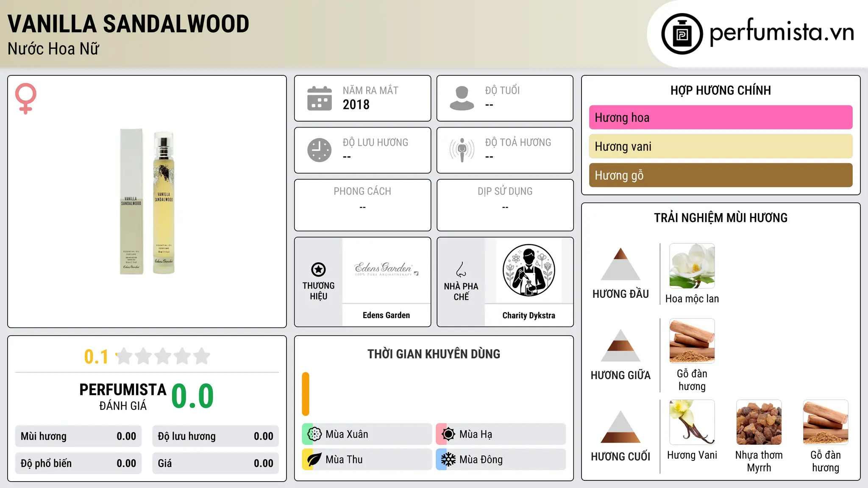
Task: Click the Độ lưu hương 0.00 score row
Action: tap(215, 436)
